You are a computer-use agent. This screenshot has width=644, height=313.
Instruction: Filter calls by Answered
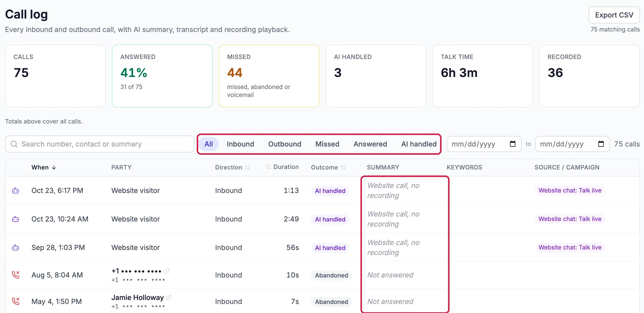click(x=370, y=144)
